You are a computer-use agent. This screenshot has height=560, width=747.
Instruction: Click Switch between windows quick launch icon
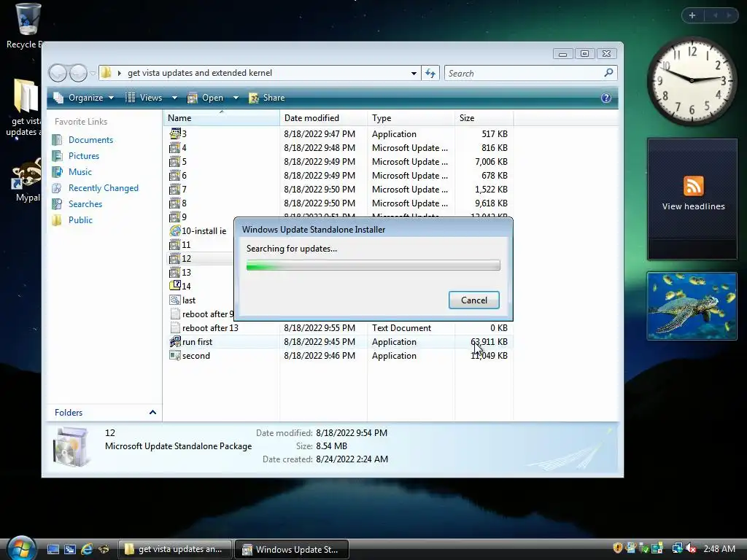point(69,549)
